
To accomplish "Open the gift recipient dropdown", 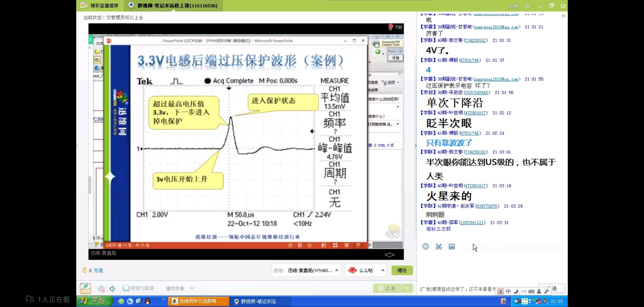I will coord(337,270).
